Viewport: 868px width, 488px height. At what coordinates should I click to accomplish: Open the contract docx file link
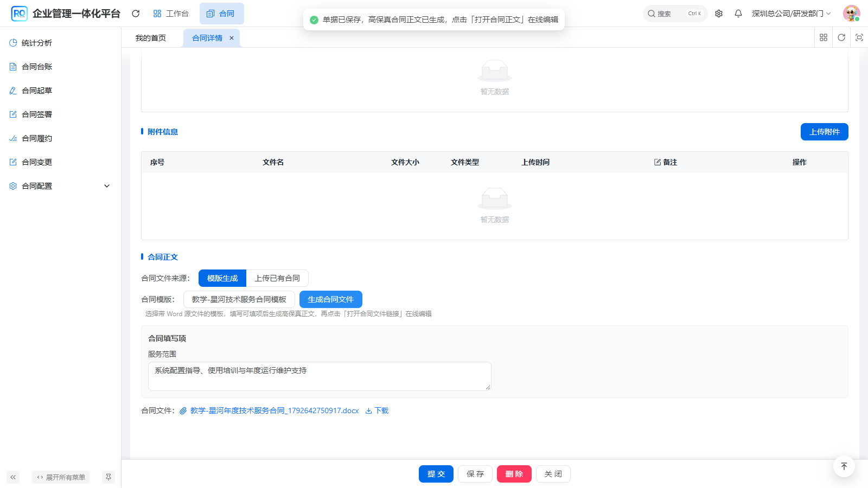coord(275,411)
